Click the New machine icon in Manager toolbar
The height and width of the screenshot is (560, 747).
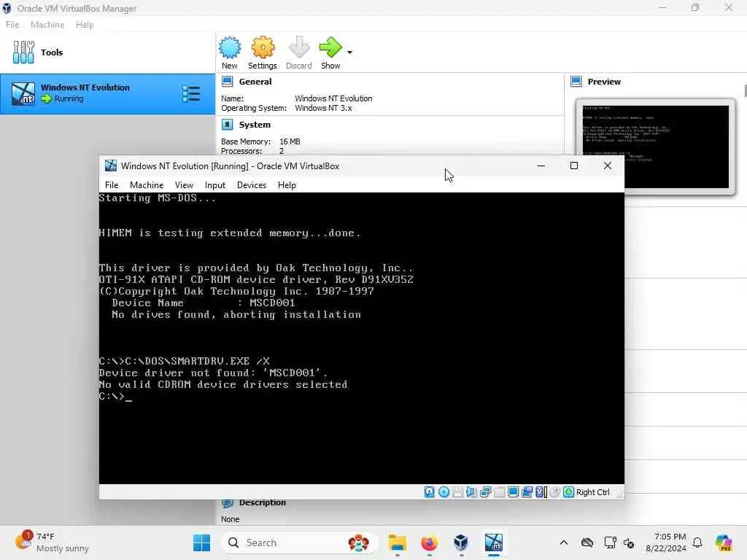pos(230,47)
